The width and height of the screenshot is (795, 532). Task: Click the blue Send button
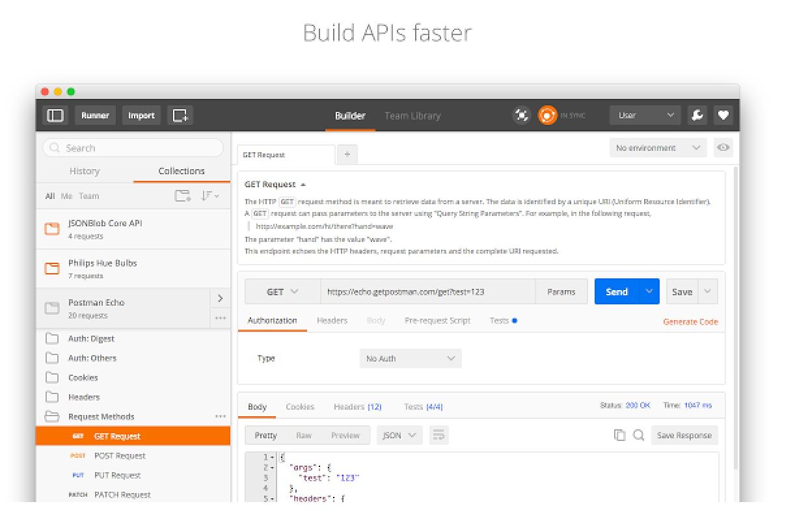coord(617,292)
